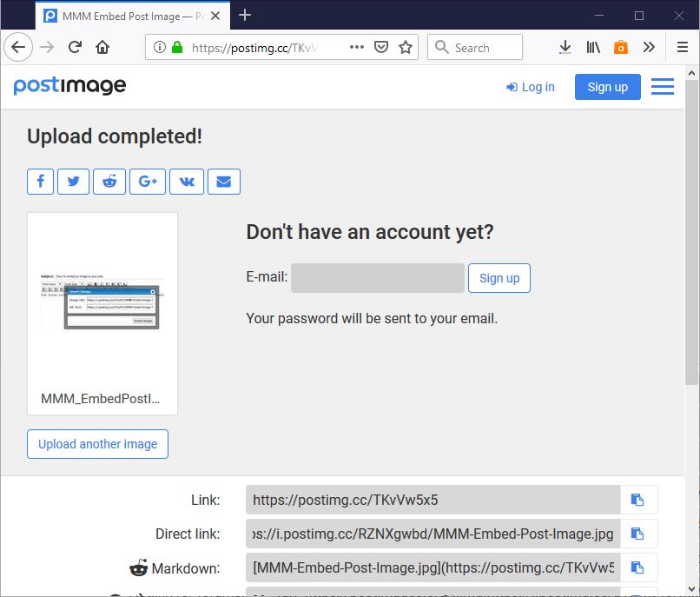Screen dimensions: 700x597
Task: Click the MMM_EmbedPostI... filename text
Action: (100, 398)
